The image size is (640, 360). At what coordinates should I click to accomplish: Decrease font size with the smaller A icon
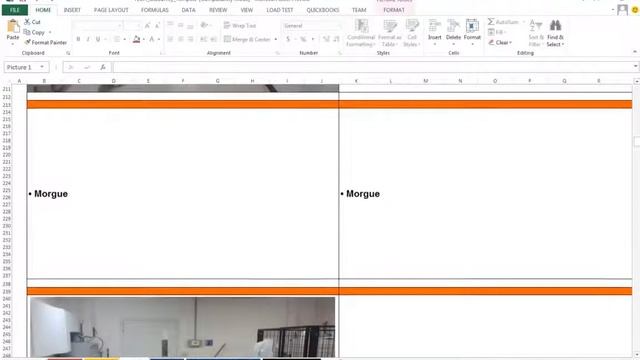point(157,26)
